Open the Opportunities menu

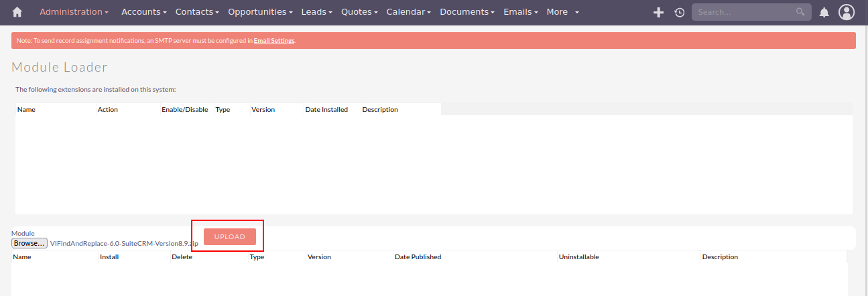click(x=260, y=12)
